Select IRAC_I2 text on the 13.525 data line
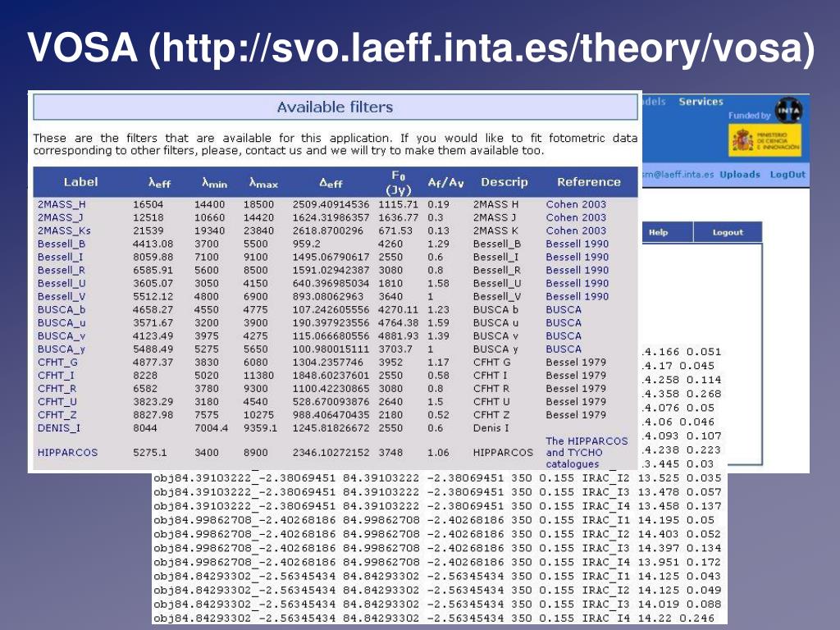The image size is (840, 630). tap(606, 478)
